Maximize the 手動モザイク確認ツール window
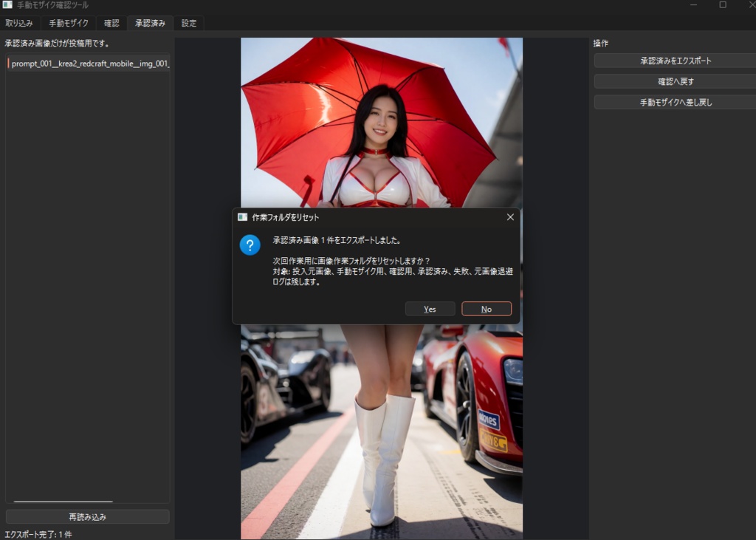This screenshot has width=756, height=540. tap(723, 5)
